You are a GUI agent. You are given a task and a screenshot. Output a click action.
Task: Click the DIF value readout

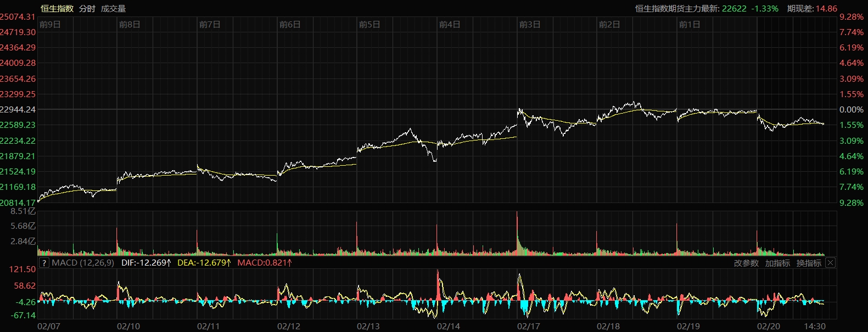point(146,263)
